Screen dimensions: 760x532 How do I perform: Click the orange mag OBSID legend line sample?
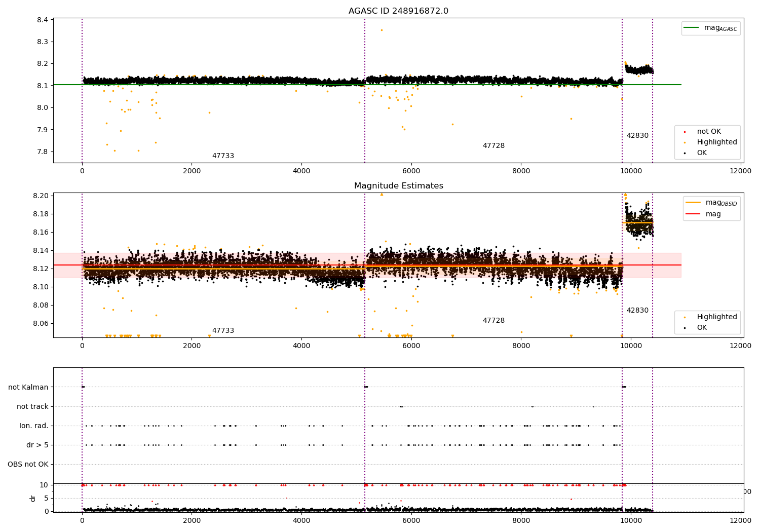tap(693, 203)
